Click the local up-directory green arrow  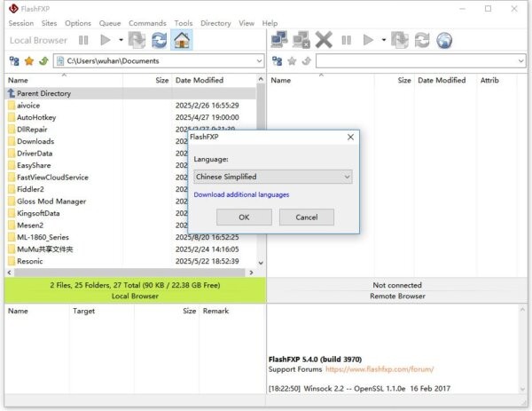pyautogui.click(x=43, y=61)
